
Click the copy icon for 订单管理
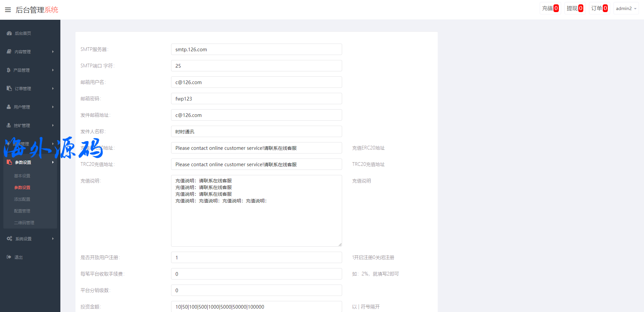click(x=9, y=88)
